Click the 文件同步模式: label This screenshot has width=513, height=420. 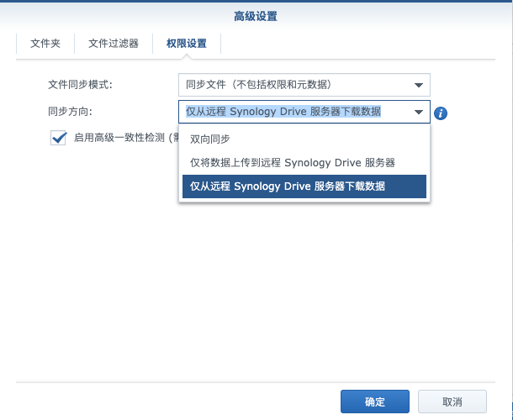(x=81, y=85)
